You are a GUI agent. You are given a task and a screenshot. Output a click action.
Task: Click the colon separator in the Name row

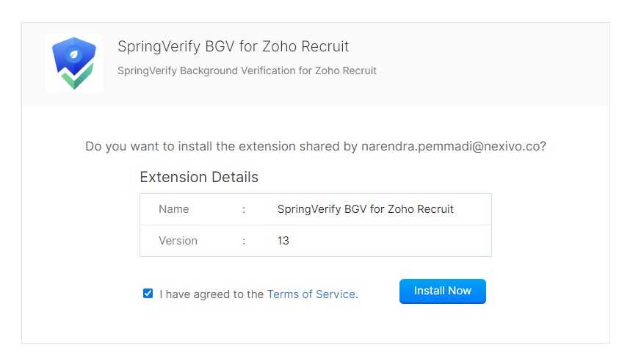click(244, 210)
